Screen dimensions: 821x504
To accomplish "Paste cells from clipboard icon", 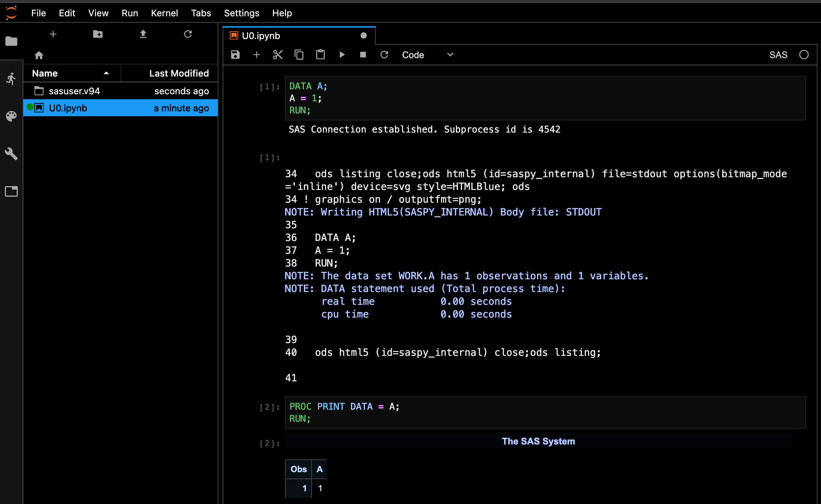I will [320, 55].
